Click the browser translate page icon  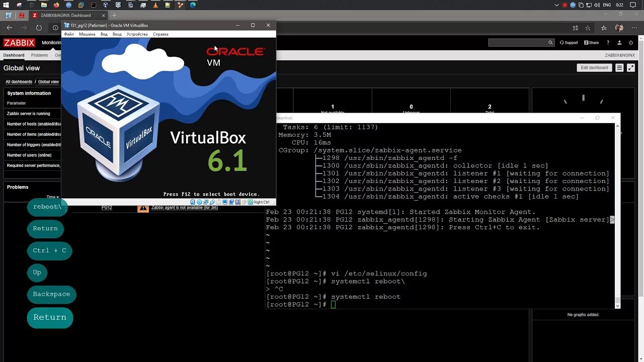click(x=576, y=28)
